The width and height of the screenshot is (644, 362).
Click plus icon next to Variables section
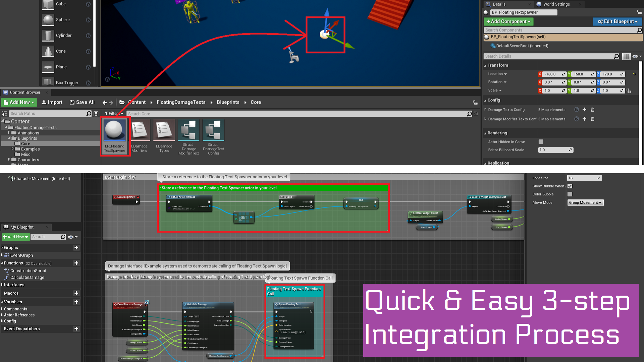tap(76, 302)
